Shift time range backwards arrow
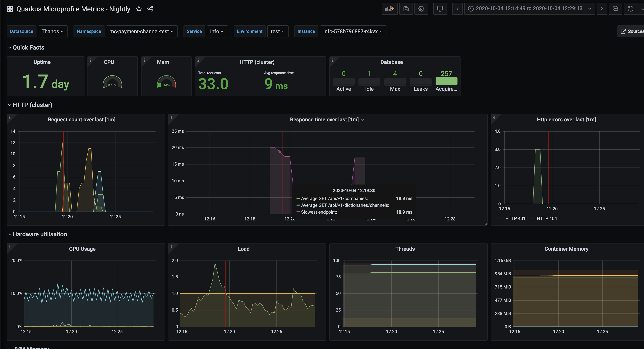644x349 pixels. pyautogui.click(x=457, y=9)
